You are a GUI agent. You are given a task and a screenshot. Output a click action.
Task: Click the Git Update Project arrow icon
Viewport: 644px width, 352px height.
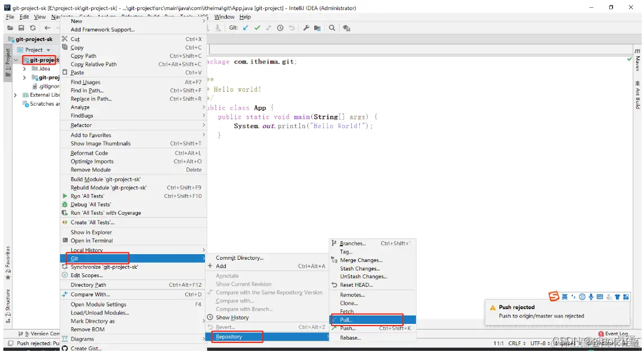[x=245, y=28]
